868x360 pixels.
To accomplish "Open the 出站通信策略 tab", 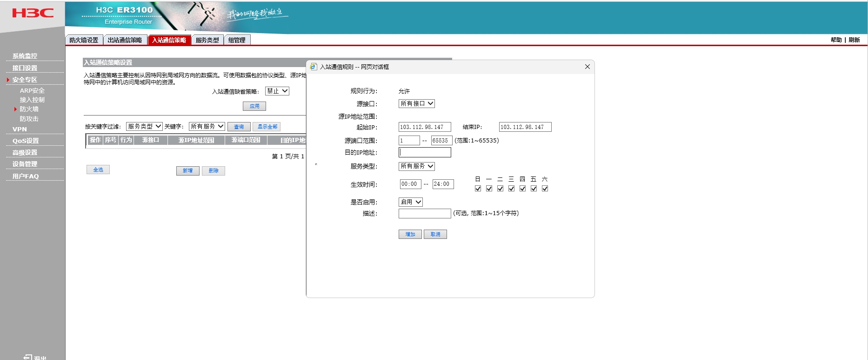I will [x=125, y=40].
